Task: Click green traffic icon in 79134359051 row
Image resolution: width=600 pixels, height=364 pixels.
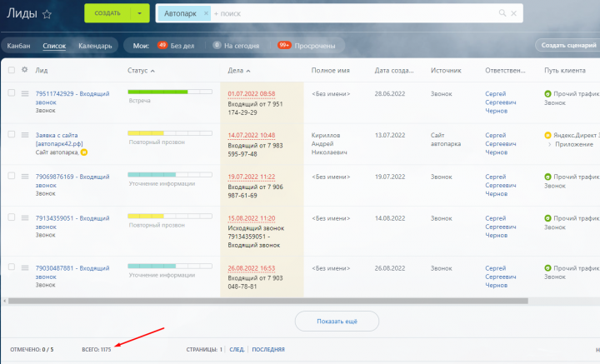Action: 547,218
